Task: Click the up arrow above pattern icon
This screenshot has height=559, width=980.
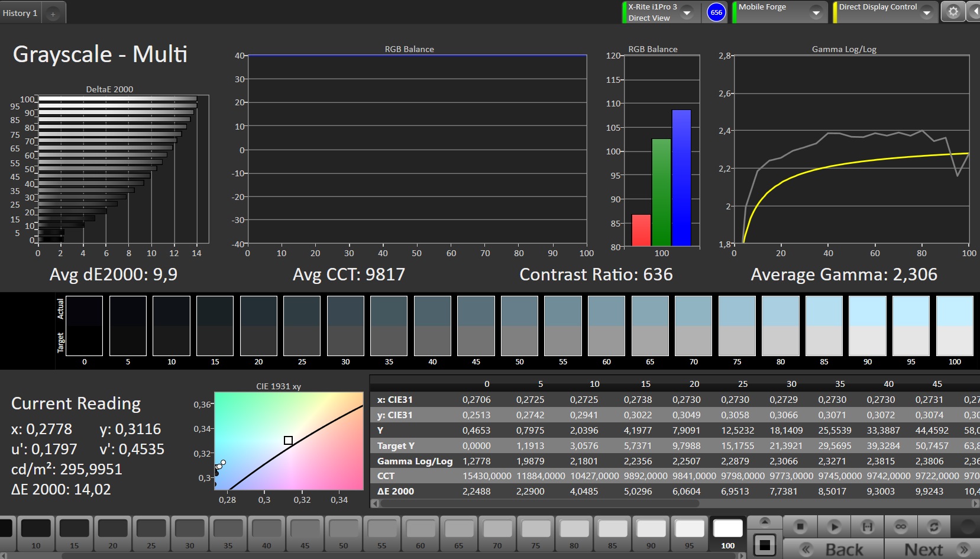Action: pos(764,522)
